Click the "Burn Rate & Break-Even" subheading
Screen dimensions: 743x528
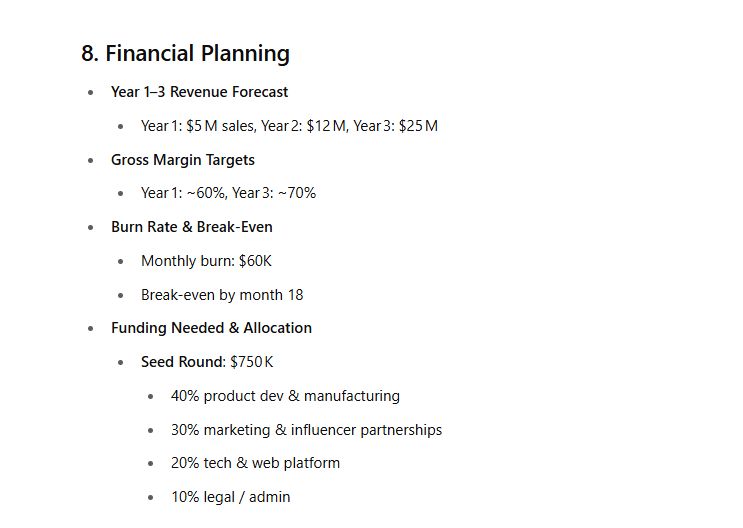point(191,227)
